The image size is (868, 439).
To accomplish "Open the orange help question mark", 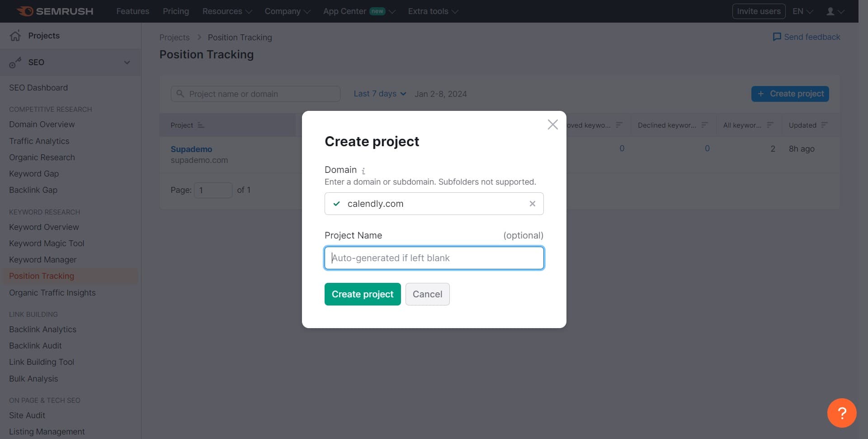I will [x=841, y=413].
